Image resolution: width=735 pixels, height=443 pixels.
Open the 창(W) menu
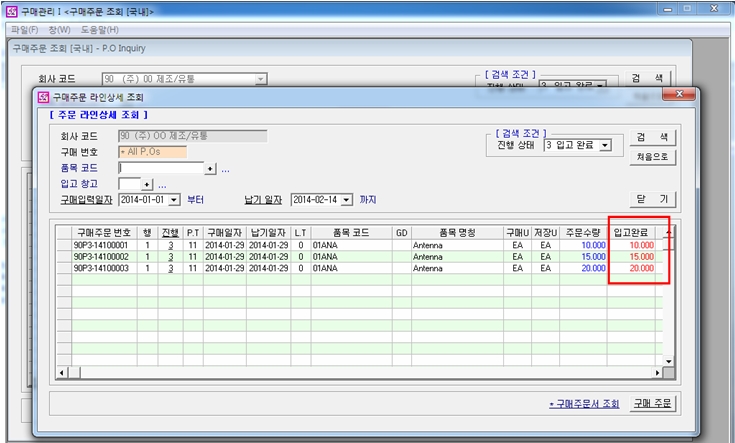59,30
